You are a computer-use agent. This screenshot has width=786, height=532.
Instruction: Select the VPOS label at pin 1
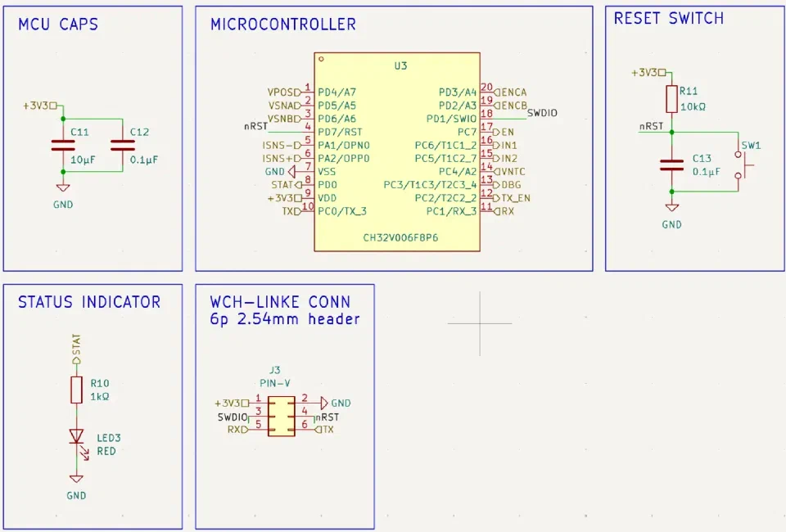(x=284, y=92)
